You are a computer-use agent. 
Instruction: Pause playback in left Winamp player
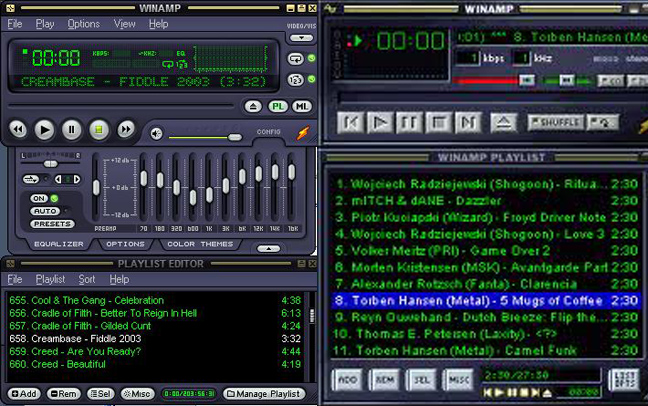point(71,130)
